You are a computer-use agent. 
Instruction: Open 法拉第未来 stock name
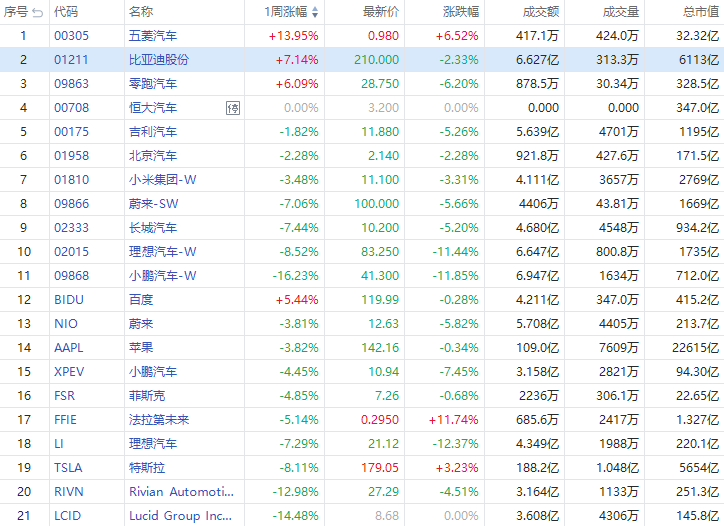point(159,420)
